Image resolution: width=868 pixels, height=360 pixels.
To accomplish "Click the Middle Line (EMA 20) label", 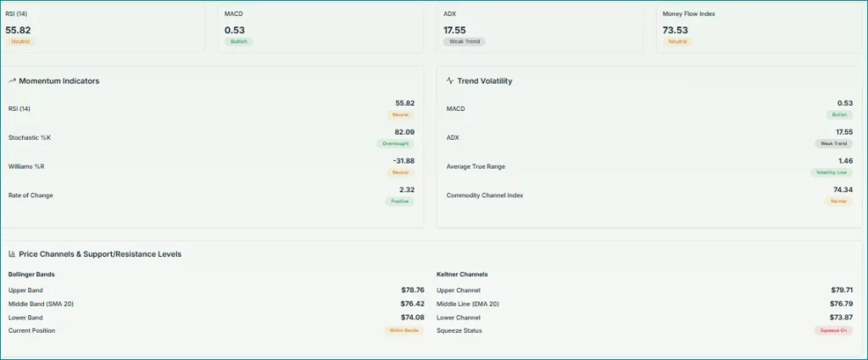I will [467, 303].
